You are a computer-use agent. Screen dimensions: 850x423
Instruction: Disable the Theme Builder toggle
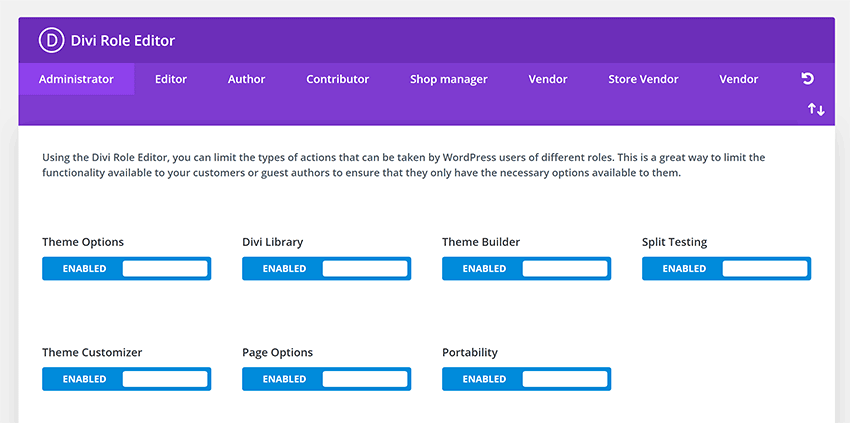(526, 268)
